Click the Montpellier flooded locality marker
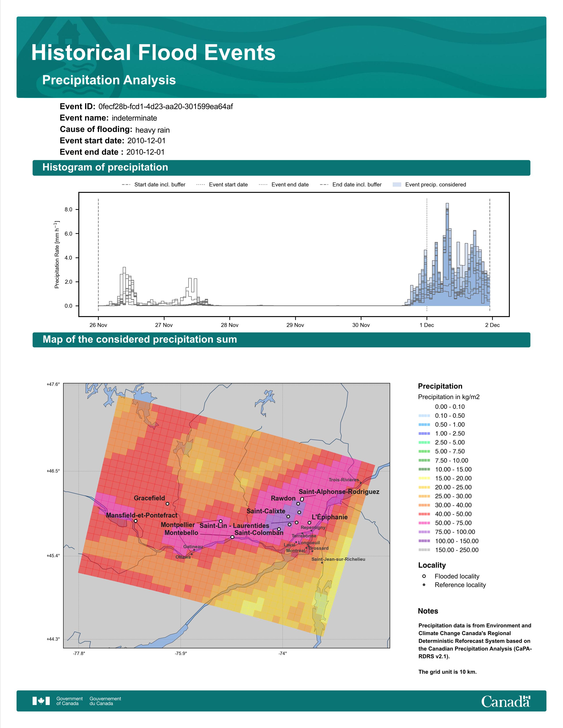The image size is (563, 728). (221, 521)
